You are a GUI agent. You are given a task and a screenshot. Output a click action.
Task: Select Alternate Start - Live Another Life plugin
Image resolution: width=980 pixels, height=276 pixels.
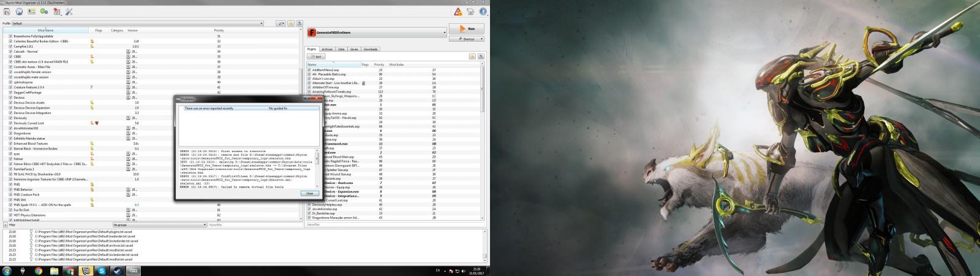(335, 82)
